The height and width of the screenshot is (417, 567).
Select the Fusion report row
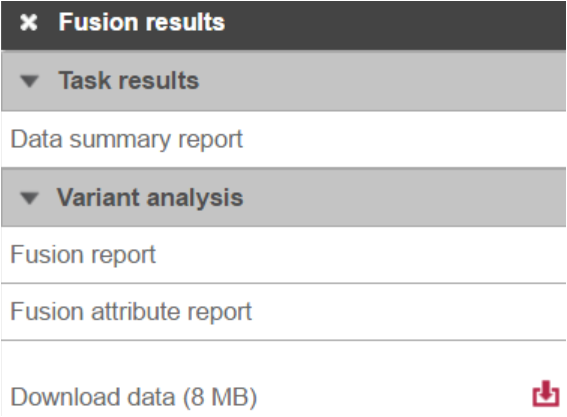[x=284, y=255]
